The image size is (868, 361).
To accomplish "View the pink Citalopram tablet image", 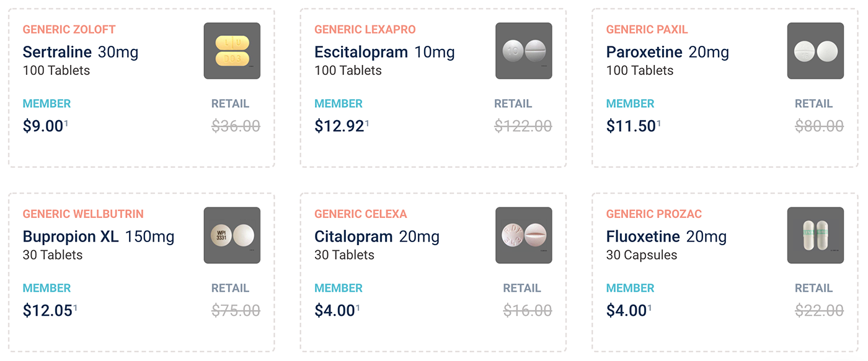I will pyautogui.click(x=524, y=235).
